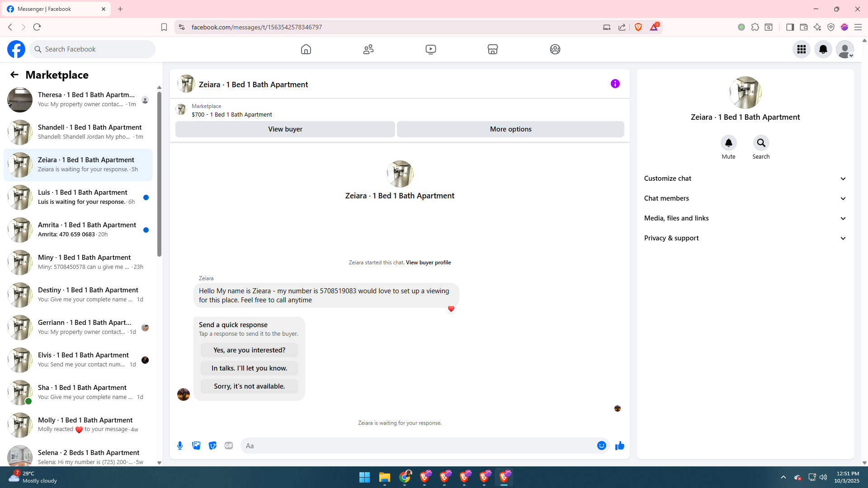Click the Facebook logo

tap(16, 49)
